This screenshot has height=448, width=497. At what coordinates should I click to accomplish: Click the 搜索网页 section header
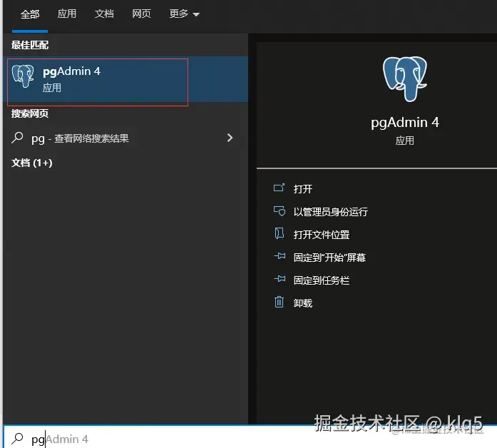(x=30, y=113)
